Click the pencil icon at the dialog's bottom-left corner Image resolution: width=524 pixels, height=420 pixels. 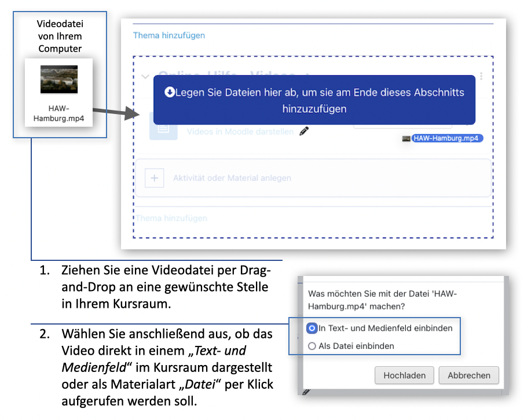point(306,392)
